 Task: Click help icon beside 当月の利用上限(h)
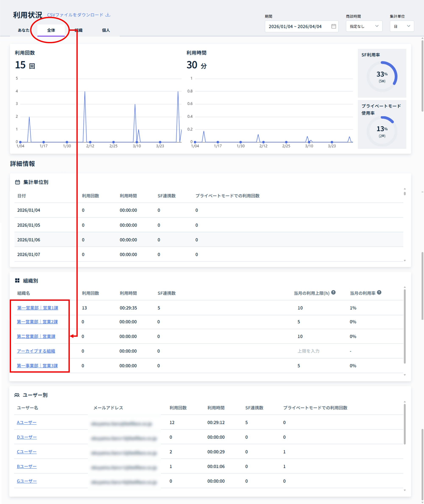(x=333, y=292)
